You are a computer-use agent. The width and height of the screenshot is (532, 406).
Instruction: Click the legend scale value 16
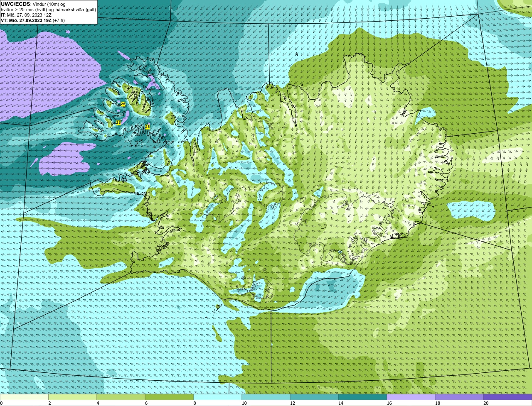click(389, 403)
